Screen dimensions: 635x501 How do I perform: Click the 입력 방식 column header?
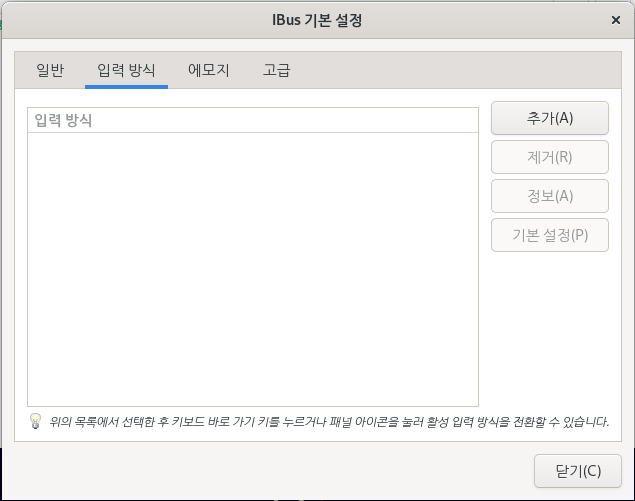(x=253, y=120)
